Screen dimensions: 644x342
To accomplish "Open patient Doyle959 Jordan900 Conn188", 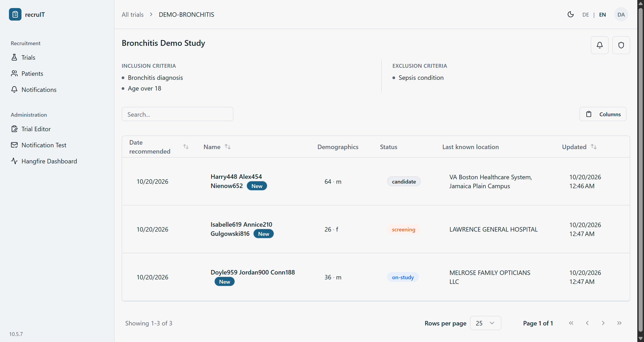I will (252, 272).
